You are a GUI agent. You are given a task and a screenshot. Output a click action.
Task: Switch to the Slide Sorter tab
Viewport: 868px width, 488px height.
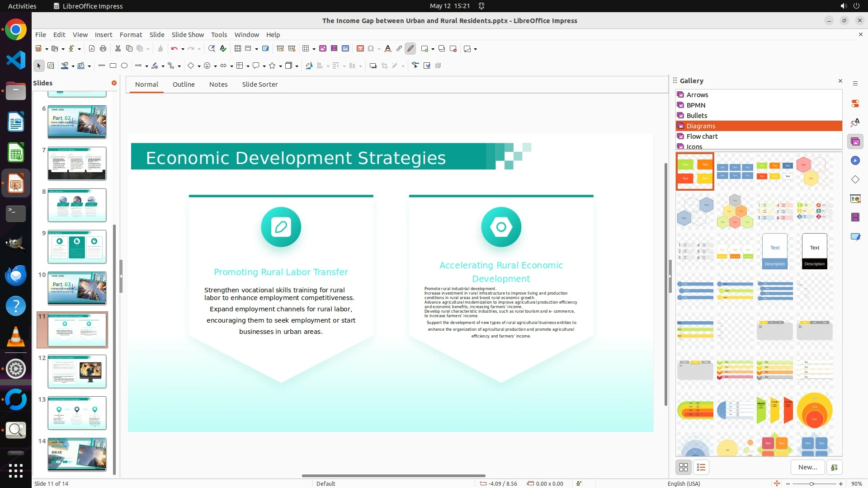[x=259, y=84]
